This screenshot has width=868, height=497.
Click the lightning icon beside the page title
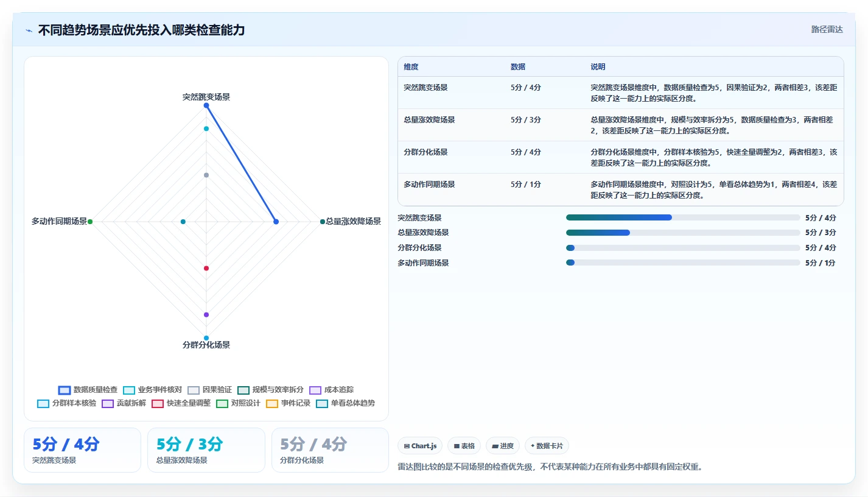pos(29,30)
